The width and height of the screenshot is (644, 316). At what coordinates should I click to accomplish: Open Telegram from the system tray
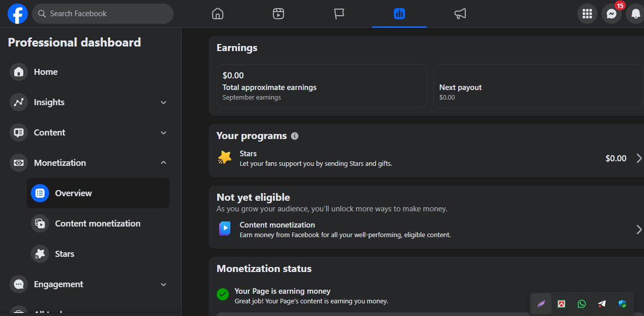click(x=601, y=304)
